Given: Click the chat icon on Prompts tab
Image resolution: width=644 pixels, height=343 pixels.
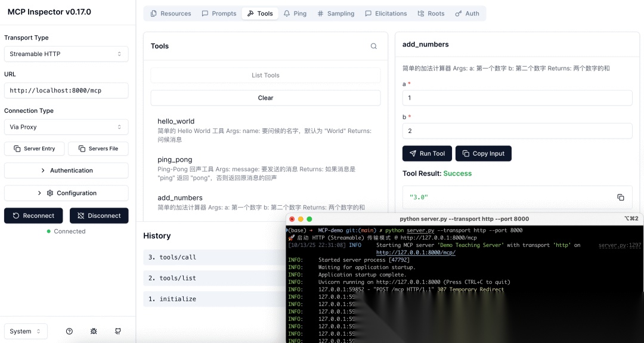Looking at the screenshot, I should (205, 14).
